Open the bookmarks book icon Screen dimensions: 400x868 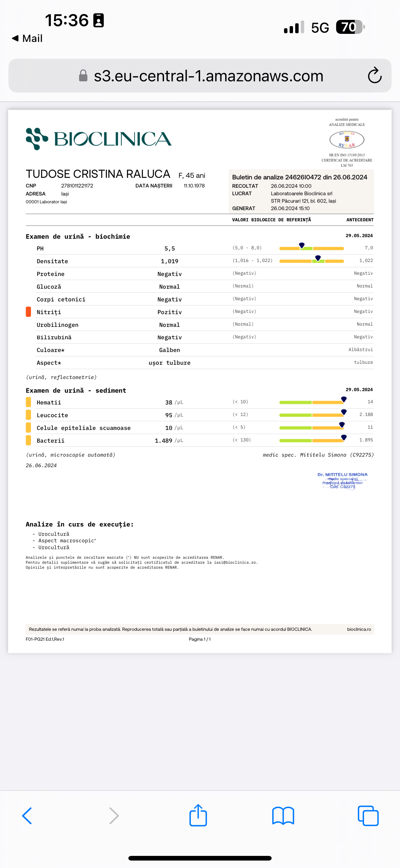click(x=283, y=816)
